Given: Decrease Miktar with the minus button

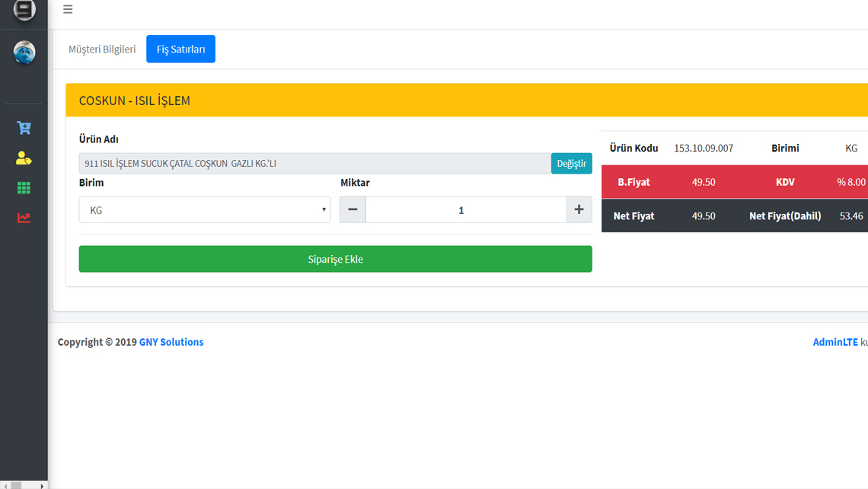Looking at the screenshot, I should click(353, 209).
